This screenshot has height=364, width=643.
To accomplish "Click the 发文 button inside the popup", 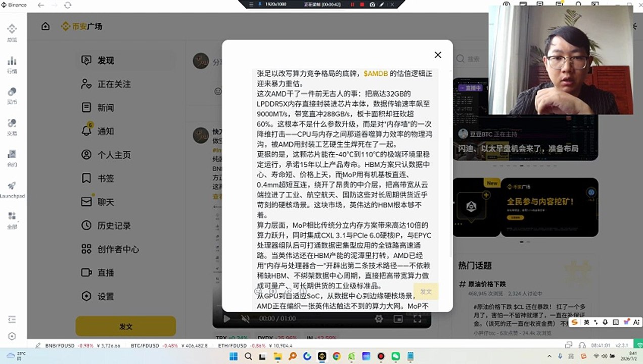I will click(426, 291).
